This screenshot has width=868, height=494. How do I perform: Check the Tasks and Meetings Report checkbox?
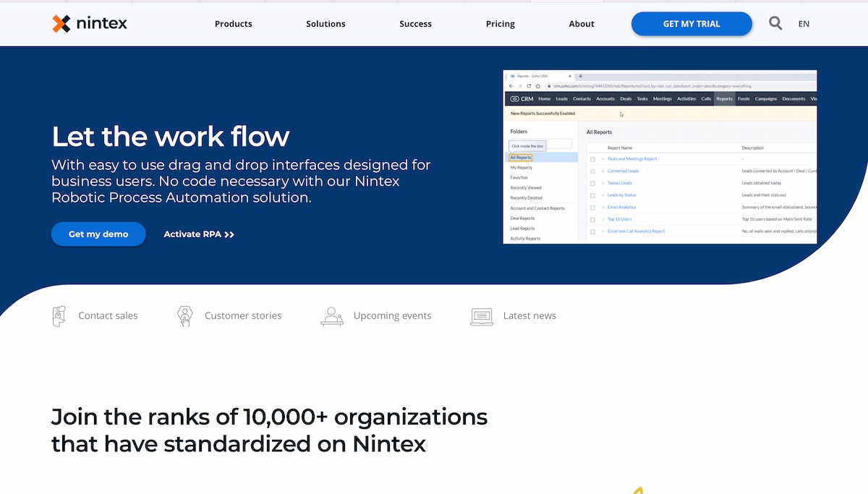(x=592, y=159)
